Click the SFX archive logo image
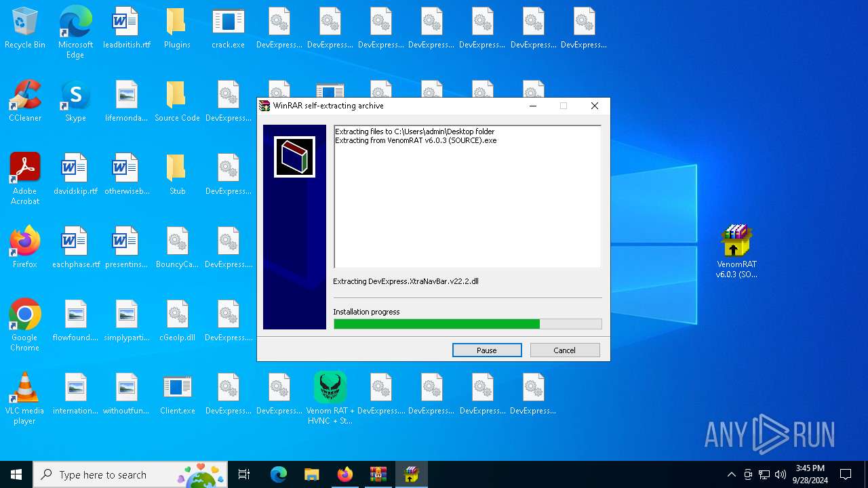Viewport: 868px width, 488px height. (x=294, y=157)
